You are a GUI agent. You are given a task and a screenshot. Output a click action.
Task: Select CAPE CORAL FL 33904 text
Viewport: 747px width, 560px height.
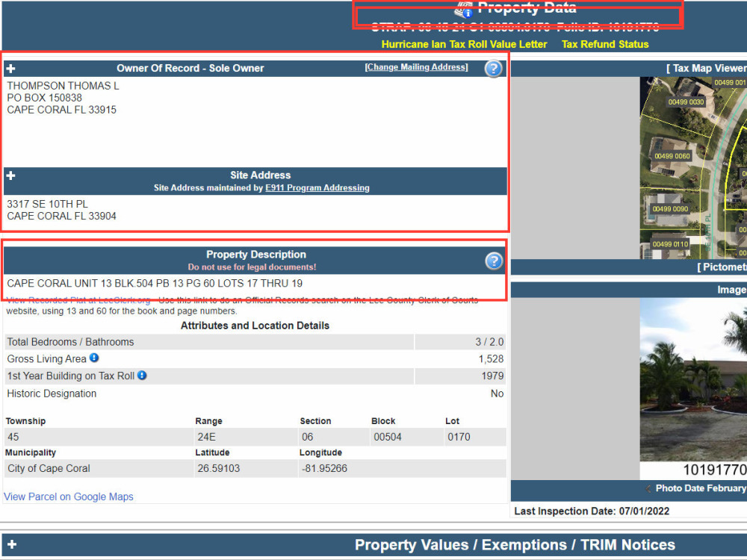(61, 217)
